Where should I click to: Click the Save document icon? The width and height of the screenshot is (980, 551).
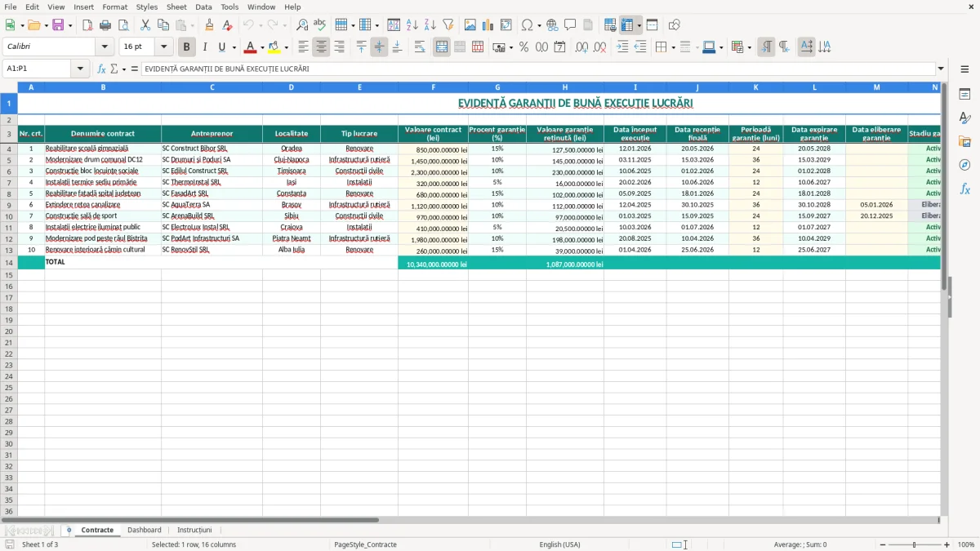pos(58,25)
